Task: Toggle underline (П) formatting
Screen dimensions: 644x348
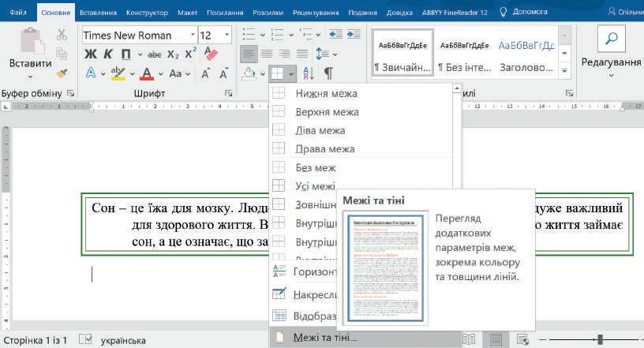Action: tap(126, 54)
